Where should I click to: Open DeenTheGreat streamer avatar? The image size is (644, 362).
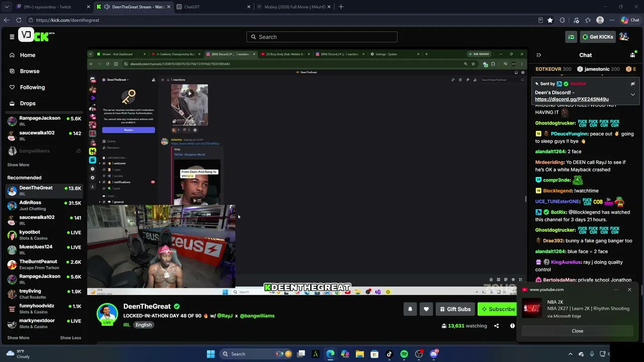coord(107,314)
